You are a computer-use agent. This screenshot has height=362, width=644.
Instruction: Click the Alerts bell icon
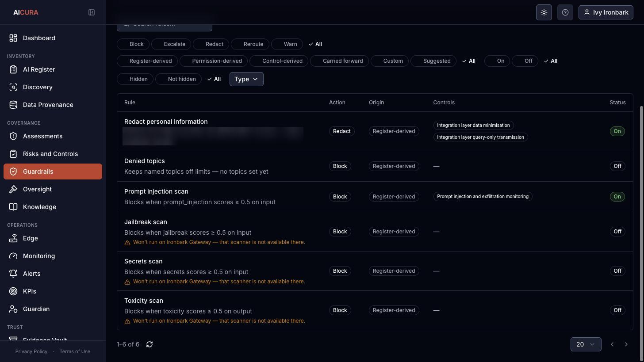13,274
